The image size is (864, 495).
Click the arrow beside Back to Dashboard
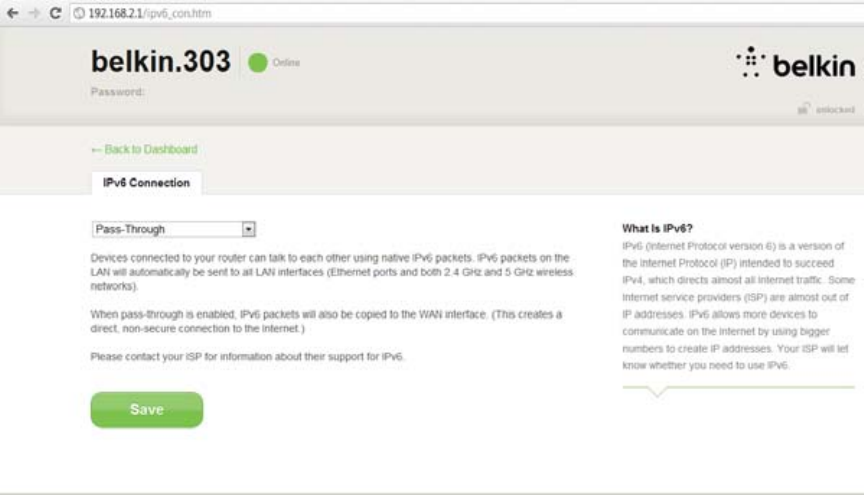[96, 150]
